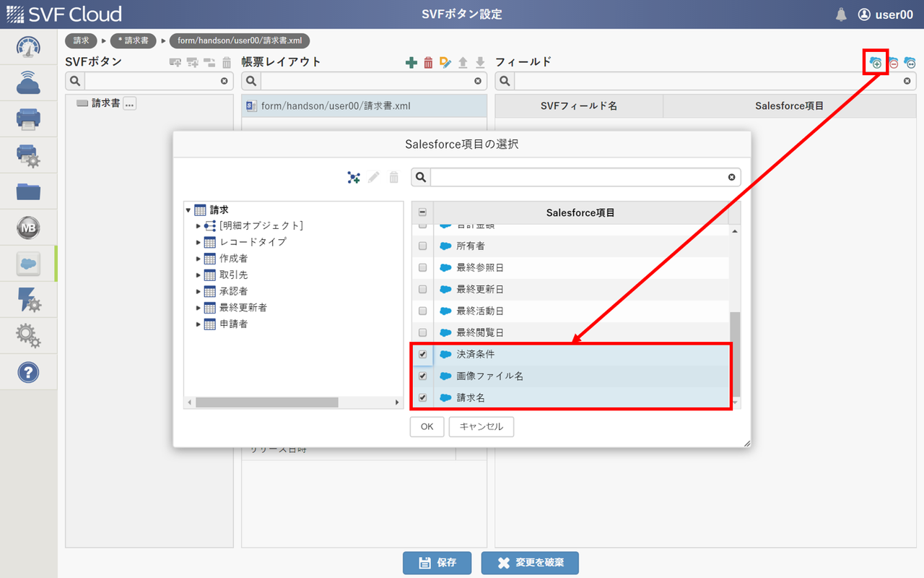Viewport: 924px width, 578px height.
Task: Click the notification bell icon
Action: point(841,14)
